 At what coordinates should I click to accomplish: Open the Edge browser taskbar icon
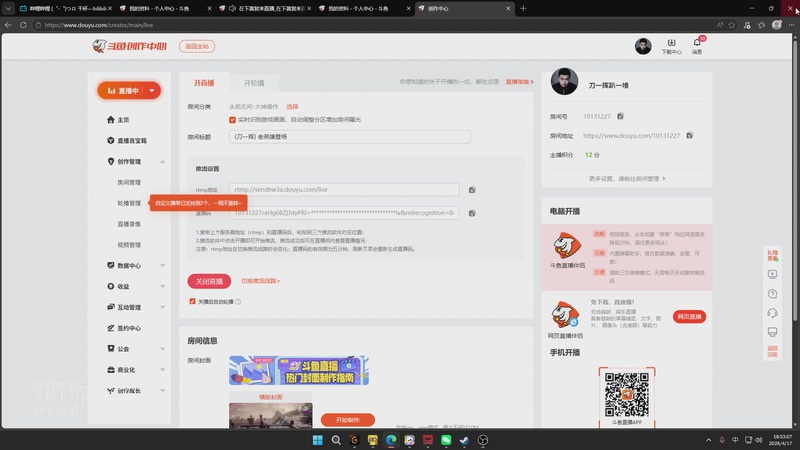(391, 440)
